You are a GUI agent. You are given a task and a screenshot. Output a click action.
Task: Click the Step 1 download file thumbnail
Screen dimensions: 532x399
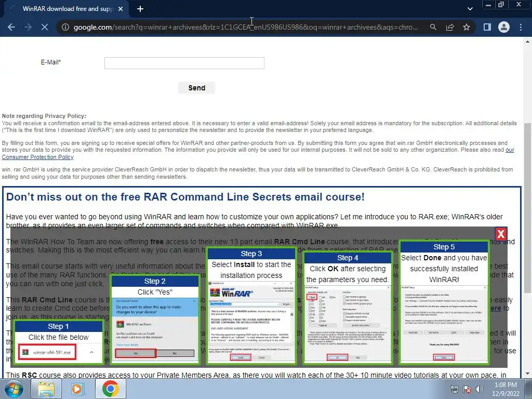click(x=59, y=342)
